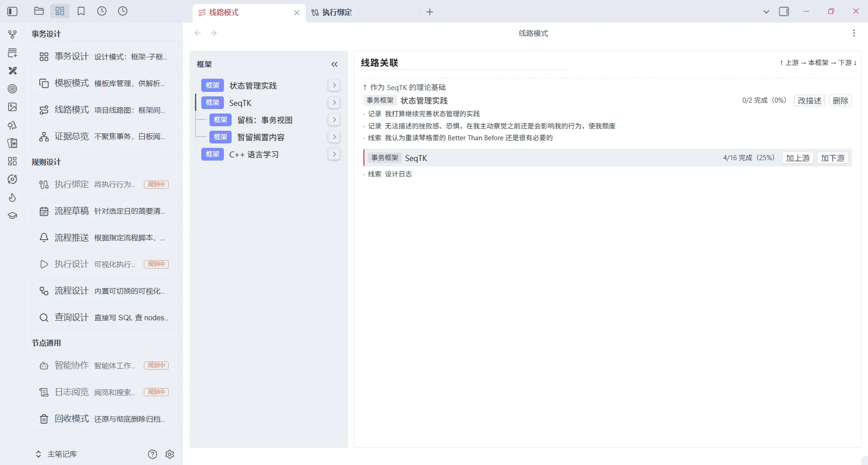Image resolution: width=868 pixels, height=465 pixels.
Task: Expand chevron for C++ 语言学习
Action: point(334,154)
